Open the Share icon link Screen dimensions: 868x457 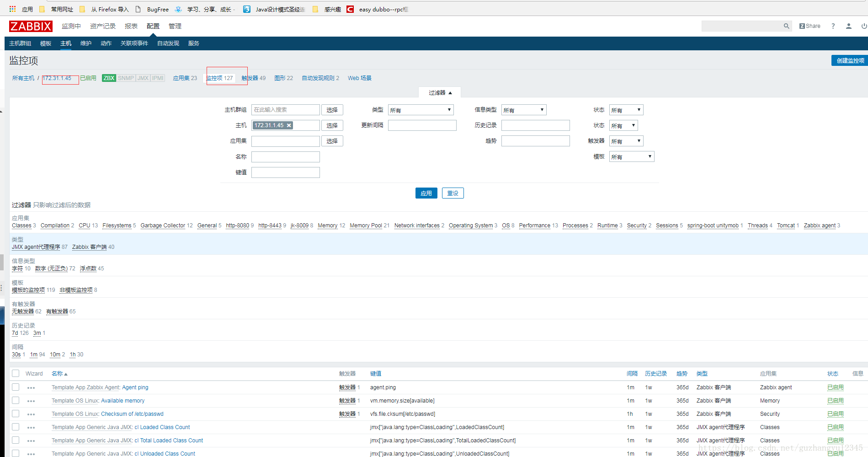[809, 26]
